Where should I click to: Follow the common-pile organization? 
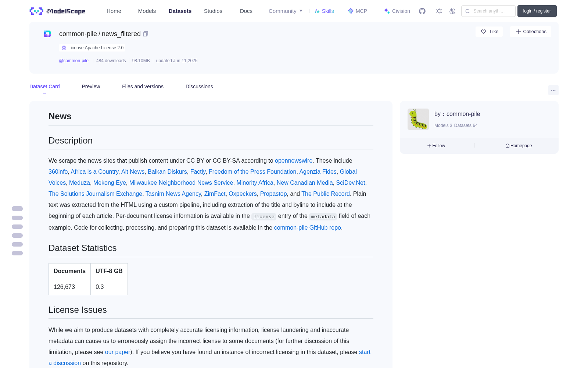click(x=436, y=146)
